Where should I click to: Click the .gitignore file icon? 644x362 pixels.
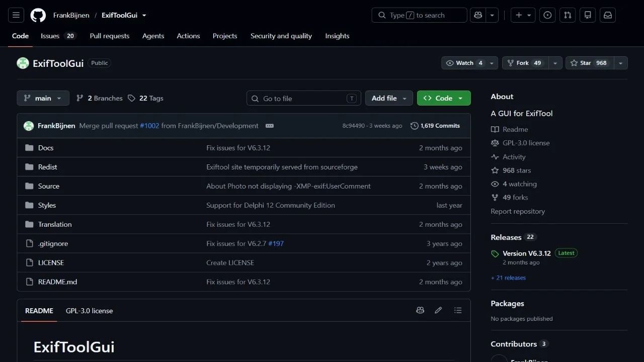click(x=29, y=243)
